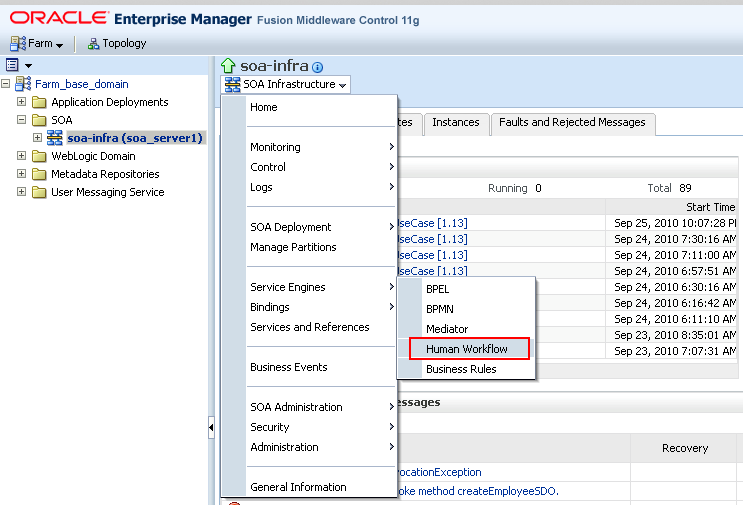Screen dimensions: 743x505
Task: Open the SOA Deployment submenu
Action: tap(321, 227)
